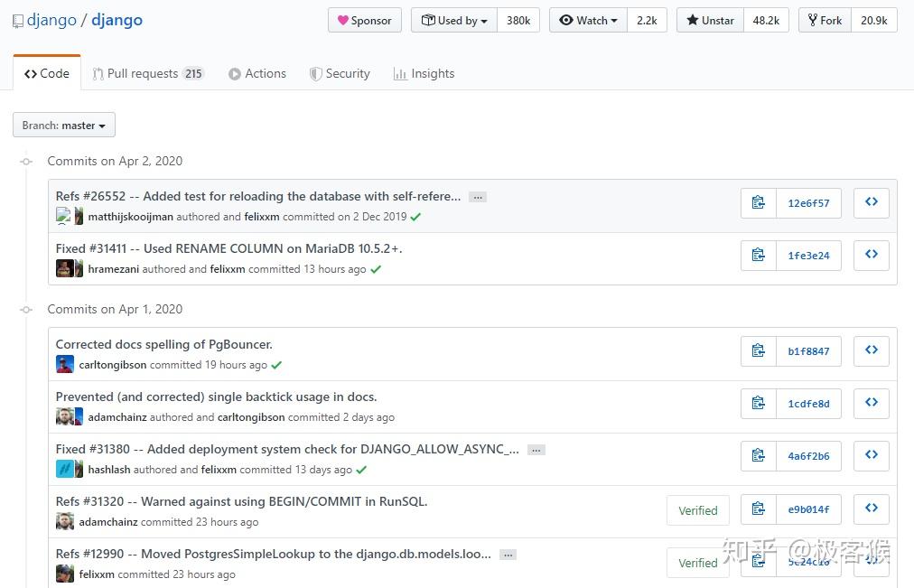Copy full SHA for commit 1fe3e24

click(x=759, y=256)
